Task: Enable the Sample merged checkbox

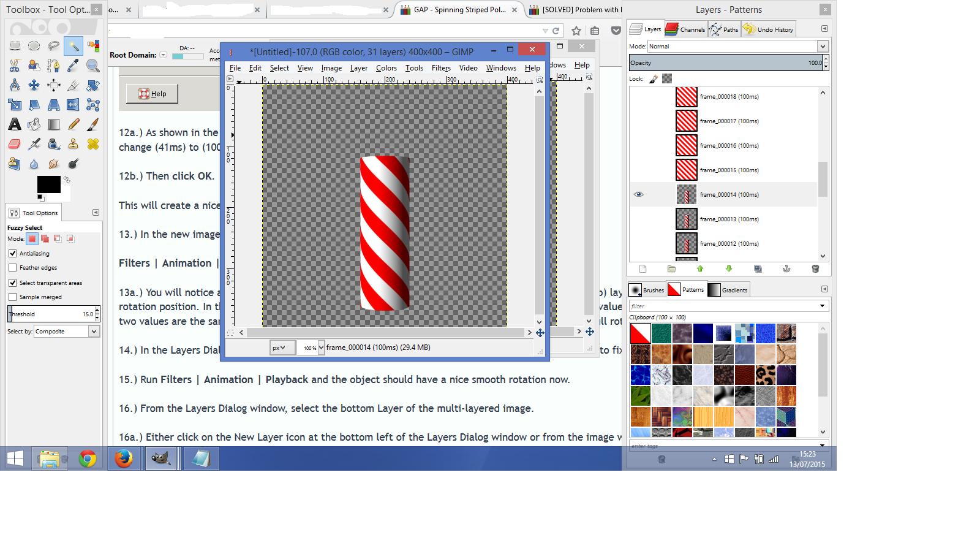Action: (13, 297)
